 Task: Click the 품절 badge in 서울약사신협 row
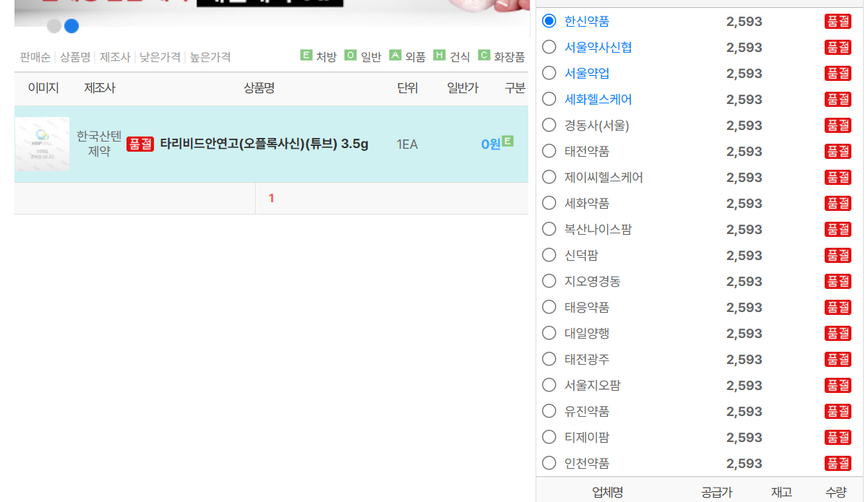(x=838, y=47)
